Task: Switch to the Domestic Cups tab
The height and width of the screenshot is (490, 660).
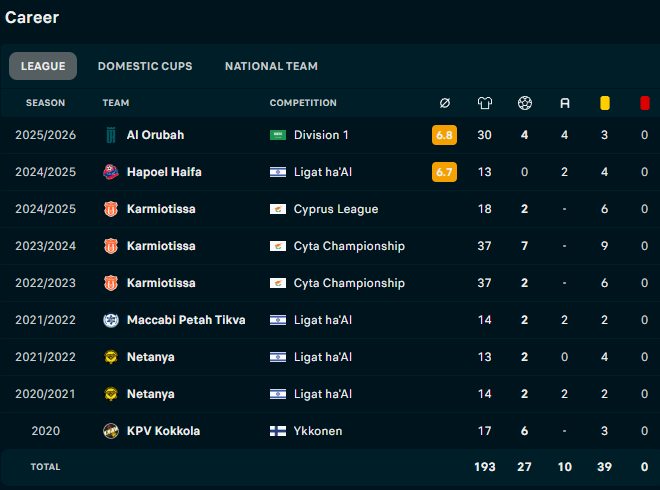Action: pos(145,66)
